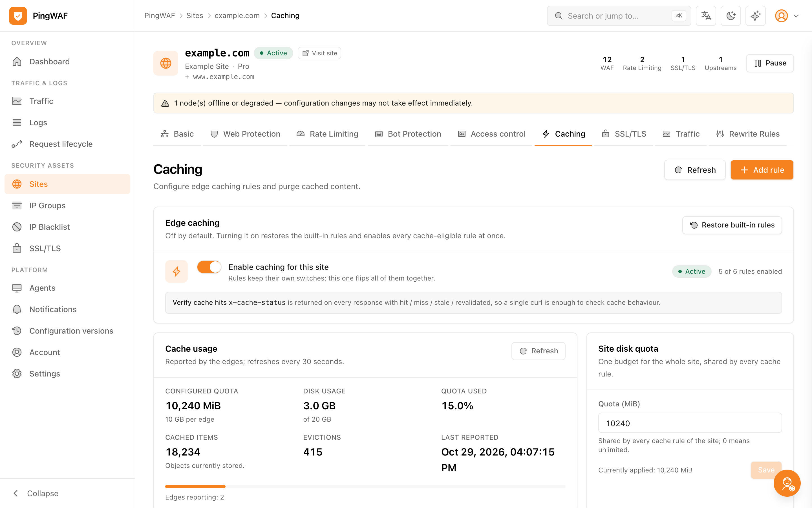
Task: Click Sites in the breadcrumb
Action: [195, 16]
